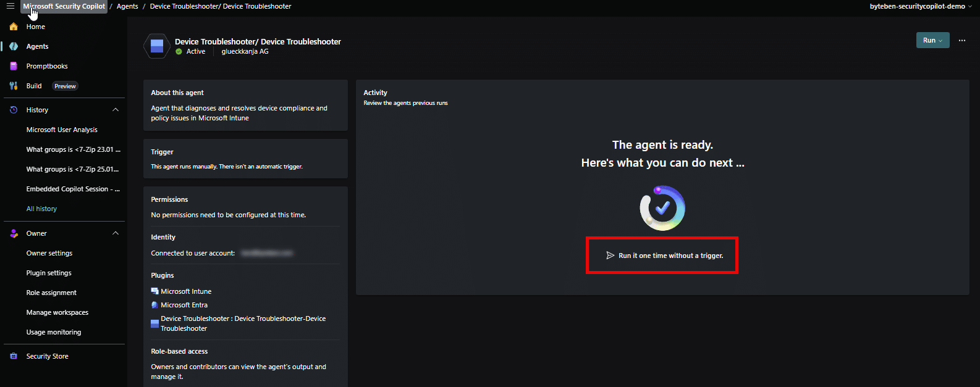Click the hamburger menu icon

pos(11,6)
